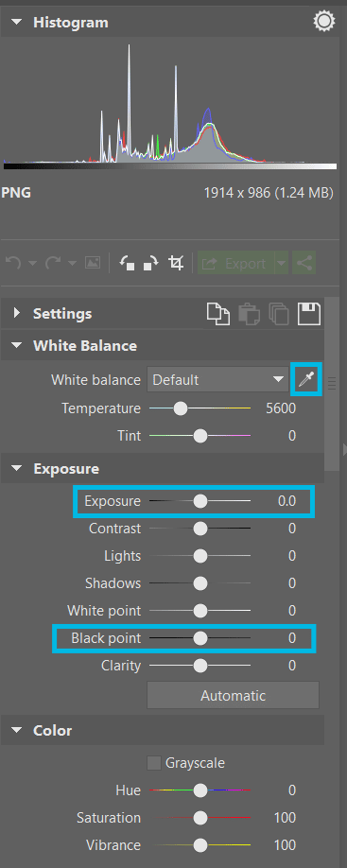
Task: Rotate image left icon
Action: (x=129, y=263)
